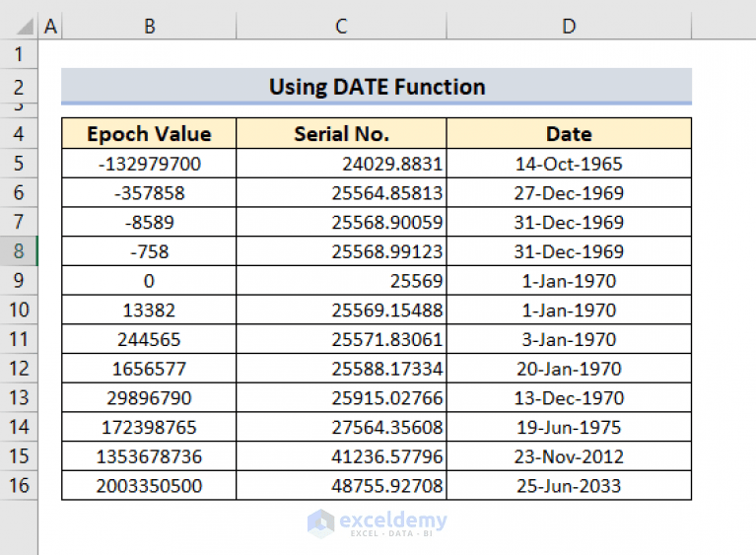The image size is (756, 555).
Task: Select column B header
Action: pos(149,26)
